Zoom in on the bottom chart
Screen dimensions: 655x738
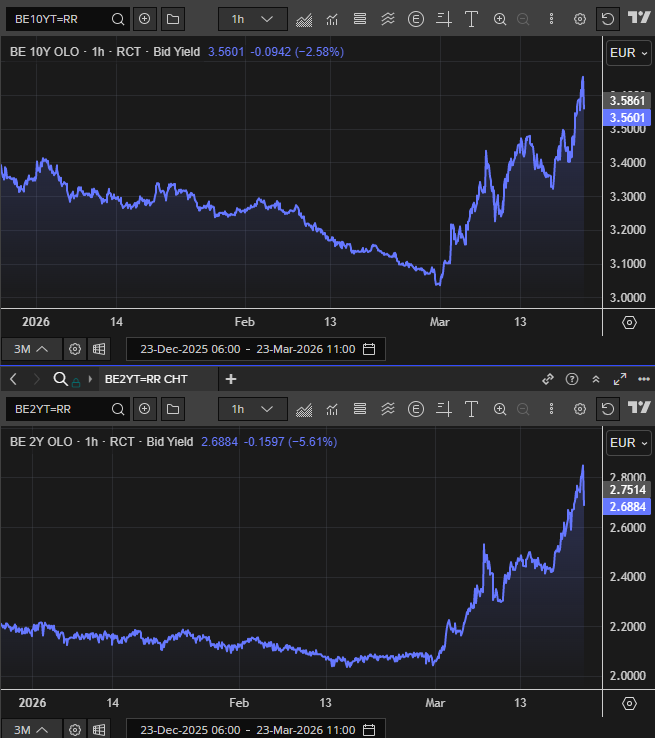pyautogui.click(x=500, y=409)
